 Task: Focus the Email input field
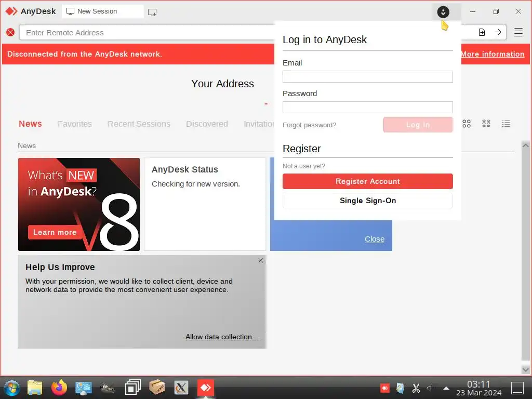[368, 77]
